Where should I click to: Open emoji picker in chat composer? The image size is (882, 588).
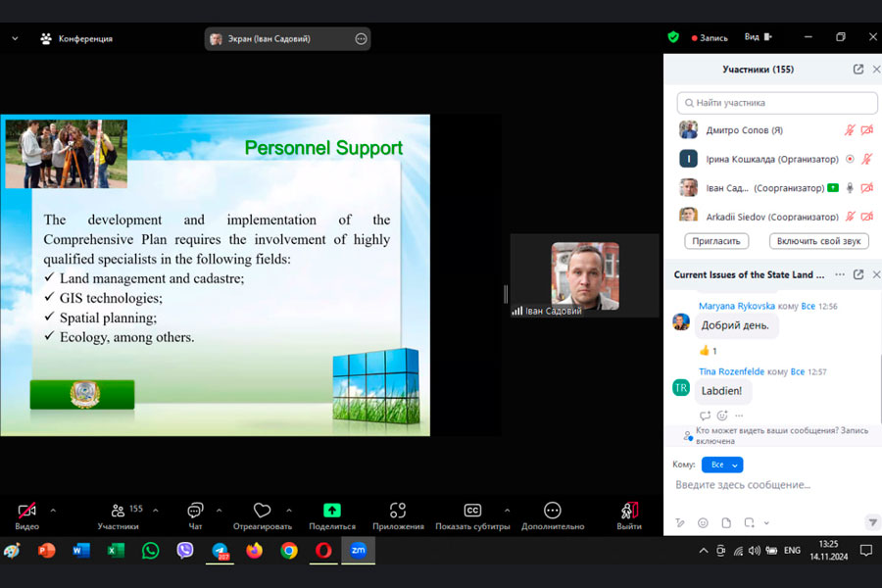click(703, 522)
